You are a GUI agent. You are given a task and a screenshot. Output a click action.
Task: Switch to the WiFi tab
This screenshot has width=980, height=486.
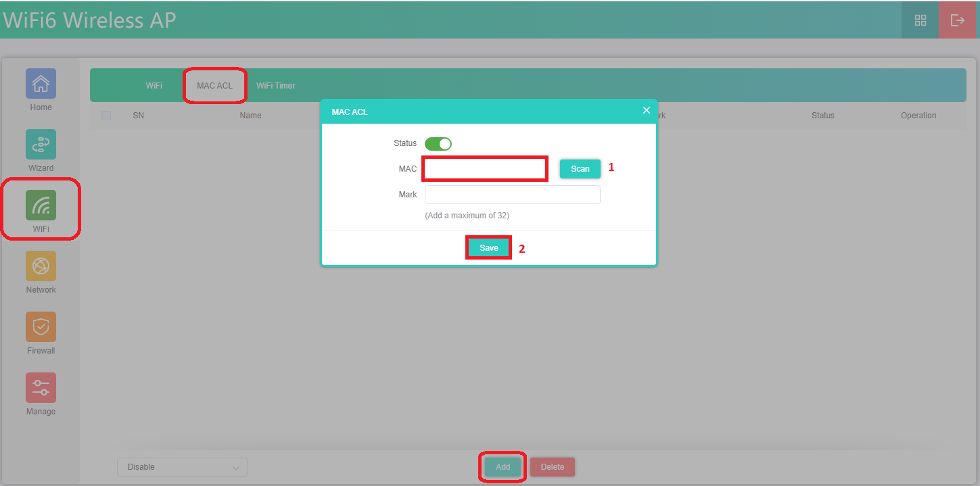click(x=154, y=86)
